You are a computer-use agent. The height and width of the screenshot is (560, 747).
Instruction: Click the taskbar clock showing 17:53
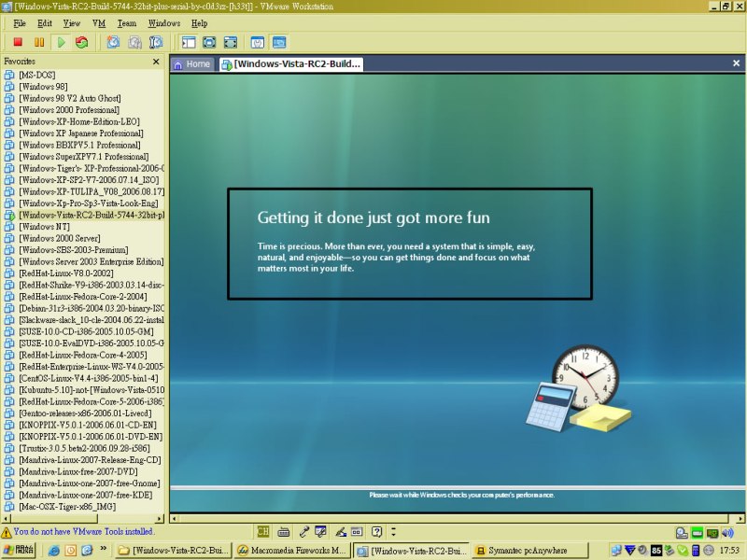click(729, 551)
